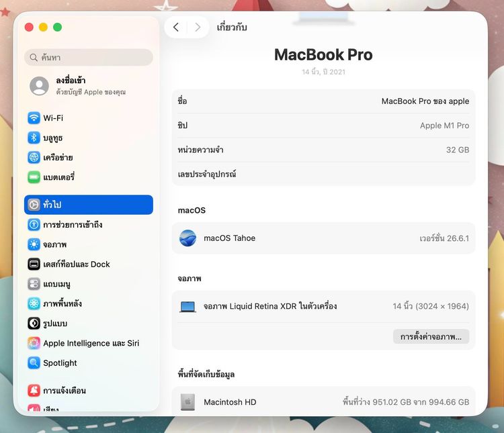Click ด้วยบัญชี Apple ของคุณ subtitle
The image size is (504, 433).
click(x=91, y=92)
